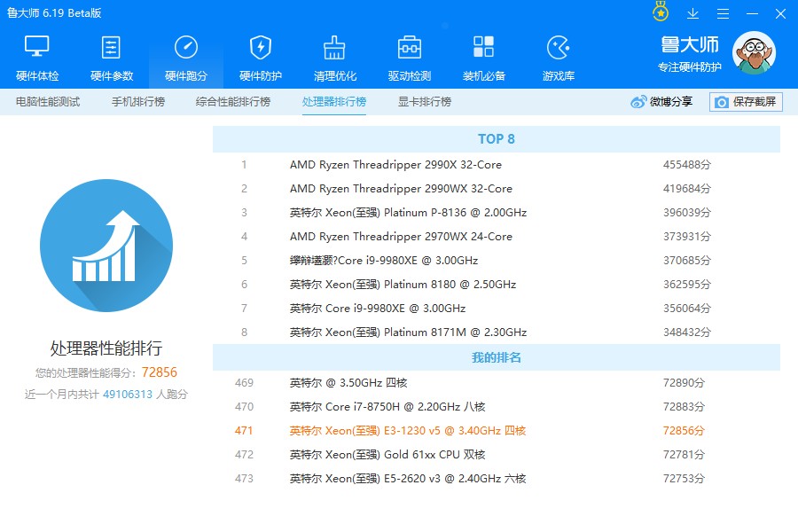
Task: Click the score 362595分
Action: [687, 285]
